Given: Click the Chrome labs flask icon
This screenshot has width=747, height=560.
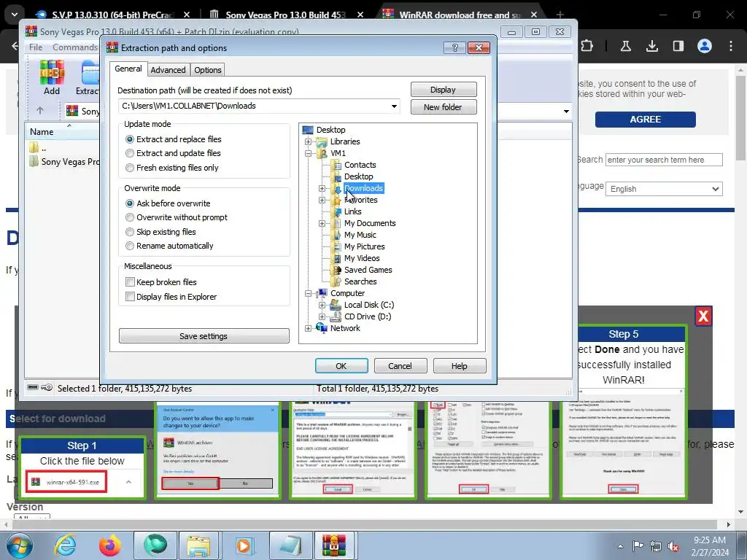Looking at the screenshot, I should coord(625,46).
